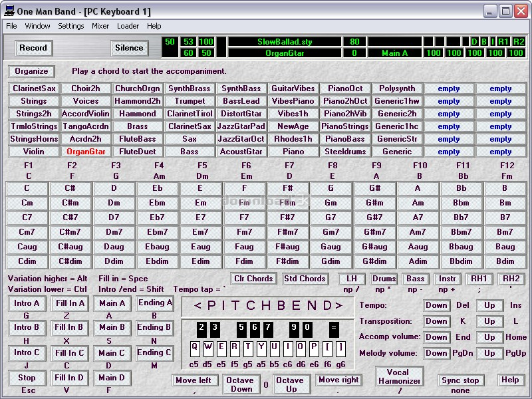Image resolution: width=532 pixels, height=399 pixels.
Task: Lower transposition with the Down button
Action: [436, 321]
